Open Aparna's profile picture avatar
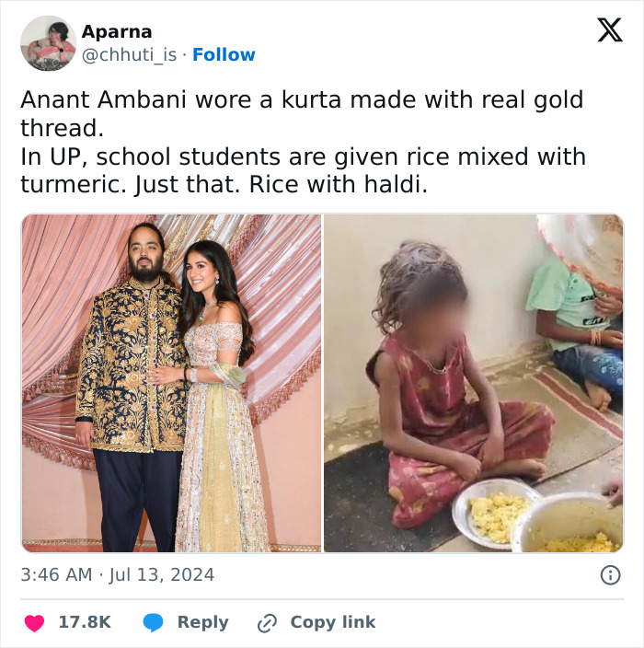 (x=48, y=43)
